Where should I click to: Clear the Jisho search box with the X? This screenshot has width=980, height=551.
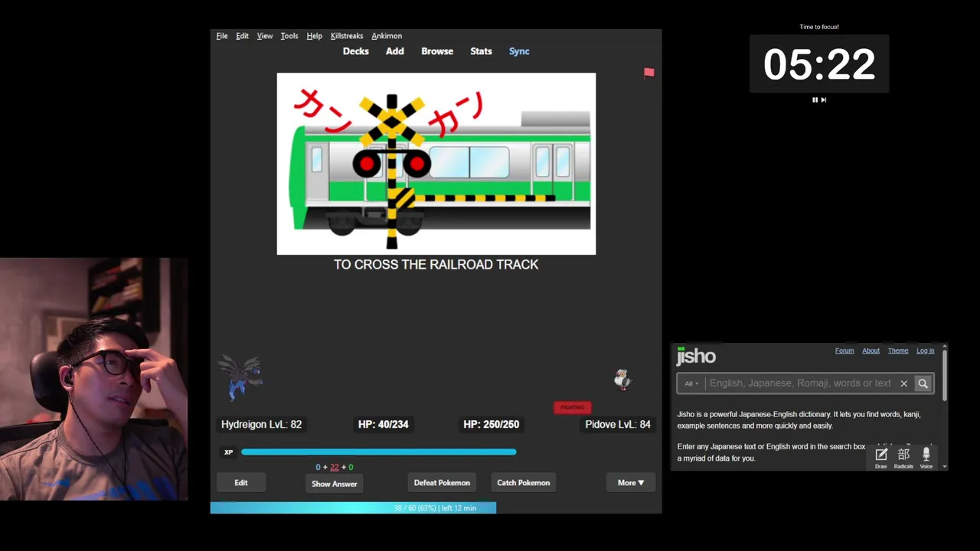pyautogui.click(x=904, y=383)
